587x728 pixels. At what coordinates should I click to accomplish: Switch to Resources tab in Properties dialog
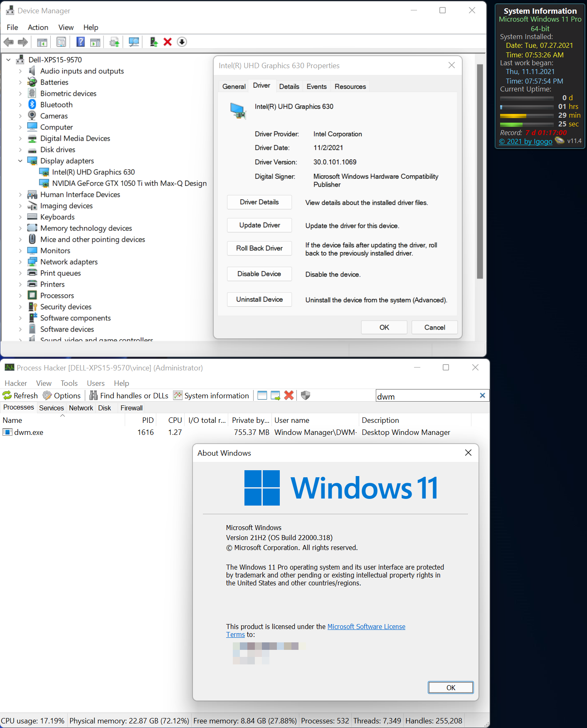pyautogui.click(x=350, y=86)
